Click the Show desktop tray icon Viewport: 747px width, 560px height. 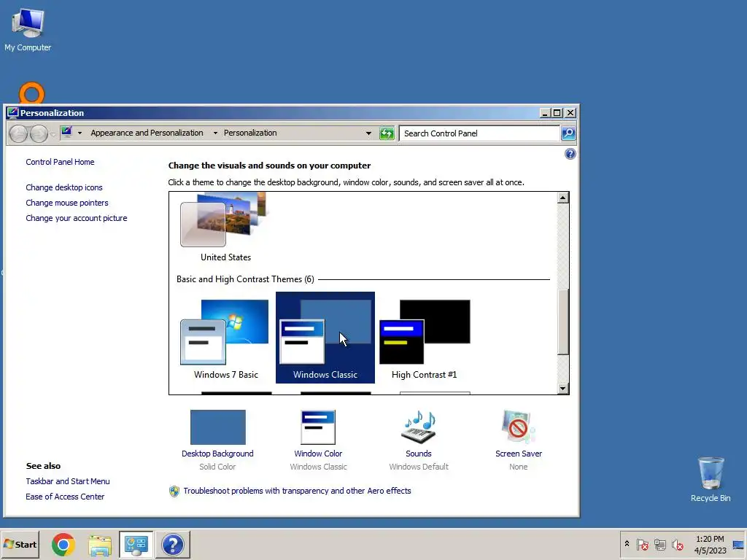(739, 545)
